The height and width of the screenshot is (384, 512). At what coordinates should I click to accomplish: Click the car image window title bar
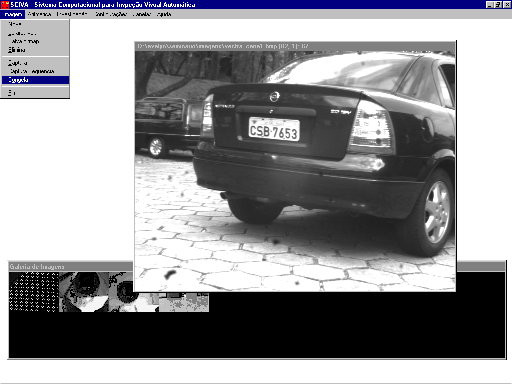click(295, 46)
